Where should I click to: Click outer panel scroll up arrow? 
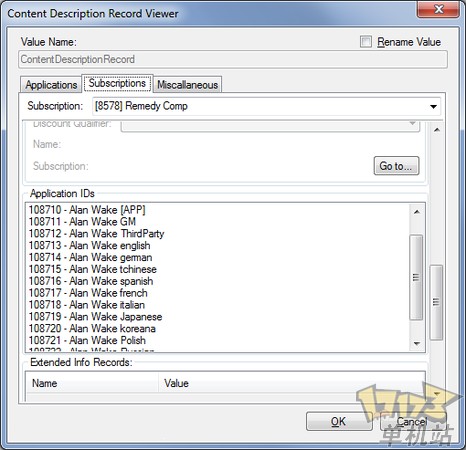437,130
